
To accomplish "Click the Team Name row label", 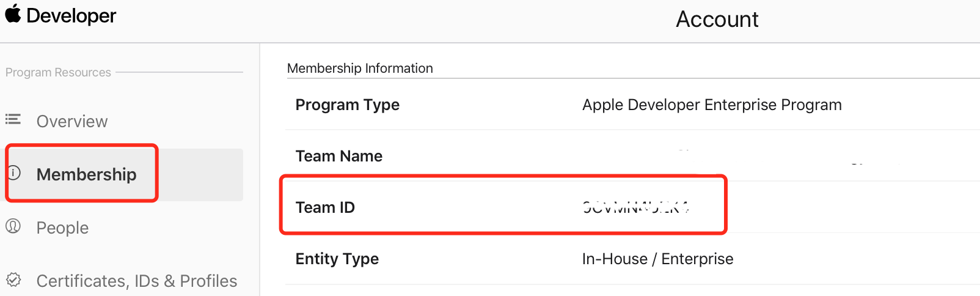I will tap(338, 156).
